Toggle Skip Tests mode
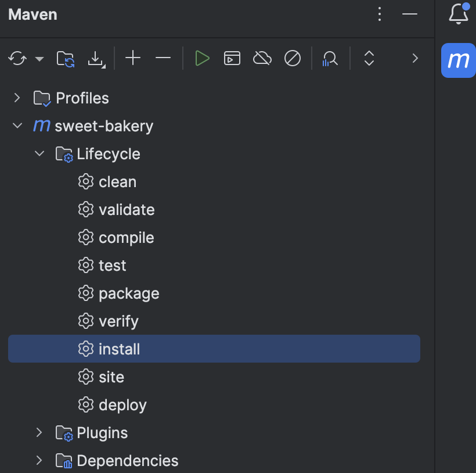This screenshot has height=473, width=476. (293, 58)
